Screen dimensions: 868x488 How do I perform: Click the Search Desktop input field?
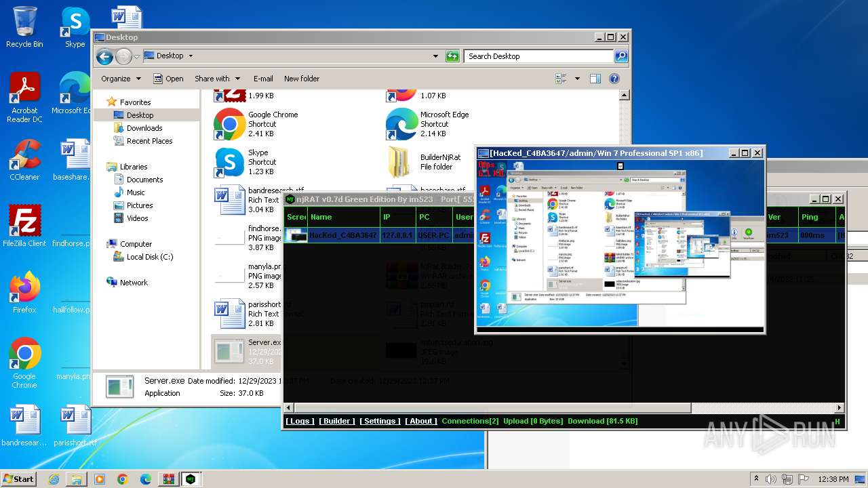[x=538, y=56]
